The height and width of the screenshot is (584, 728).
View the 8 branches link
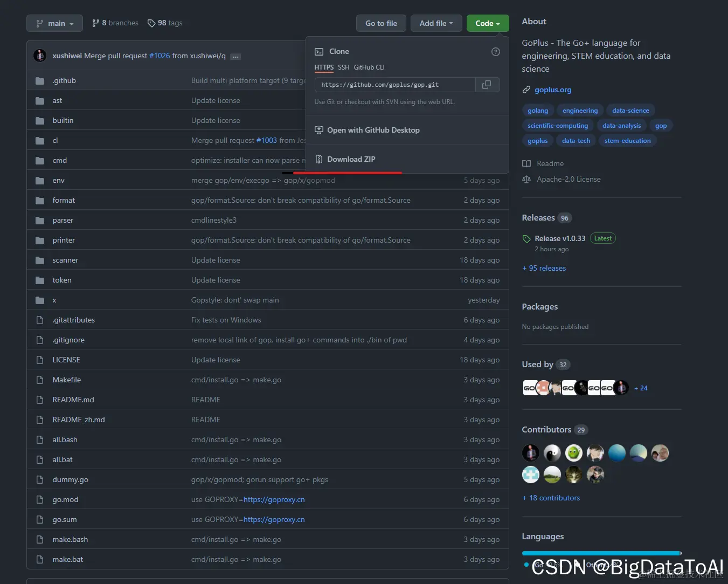115,23
